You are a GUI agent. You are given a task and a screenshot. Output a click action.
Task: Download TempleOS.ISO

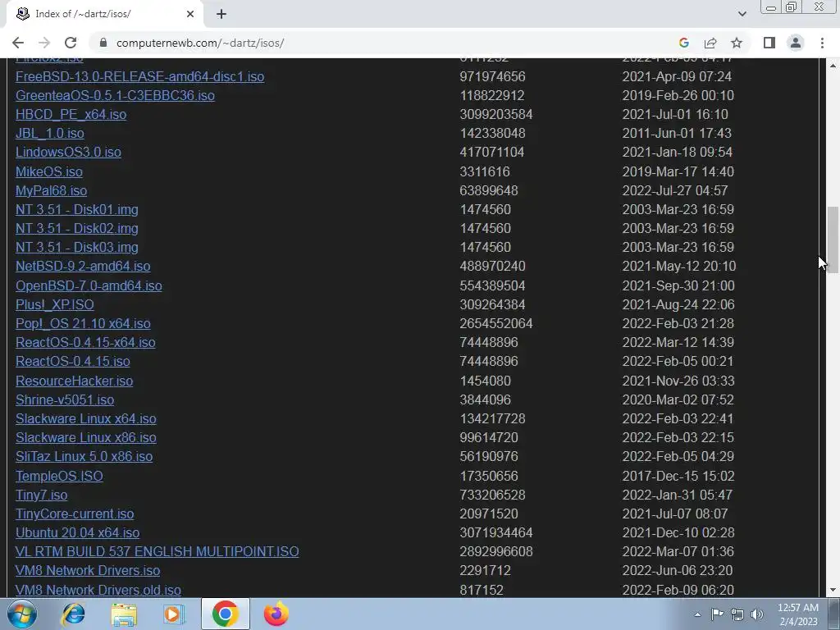tap(59, 476)
